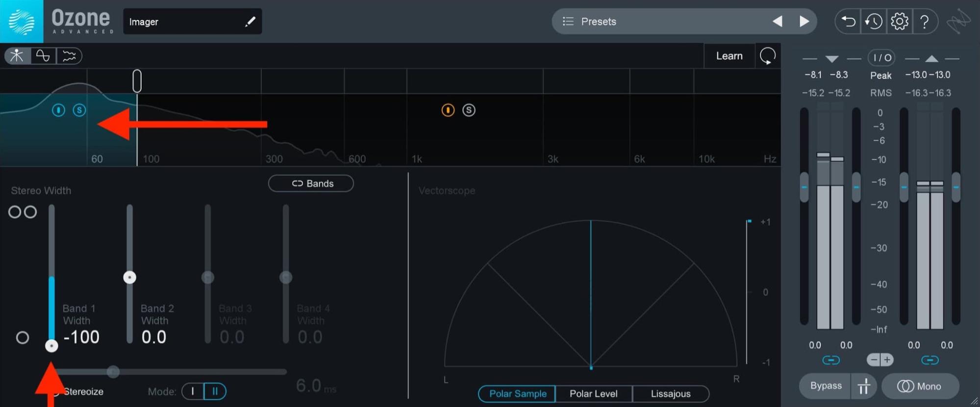Toggle the input channel link icon
The width and height of the screenshot is (980, 407).
(831, 360)
